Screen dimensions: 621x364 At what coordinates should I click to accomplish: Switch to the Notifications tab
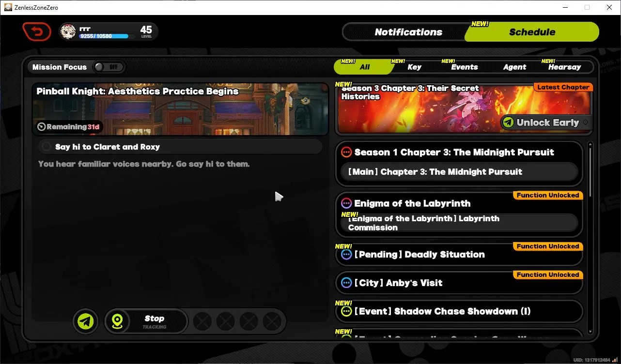(408, 32)
